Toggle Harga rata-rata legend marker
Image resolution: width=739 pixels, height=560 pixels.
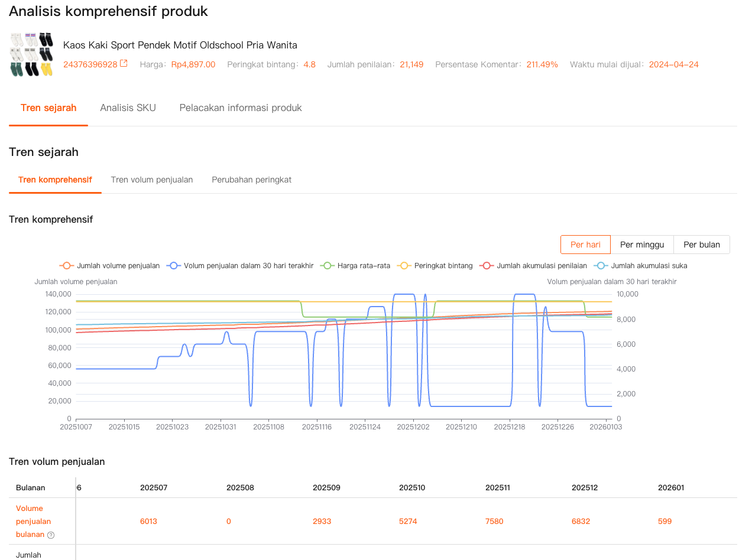click(326, 266)
